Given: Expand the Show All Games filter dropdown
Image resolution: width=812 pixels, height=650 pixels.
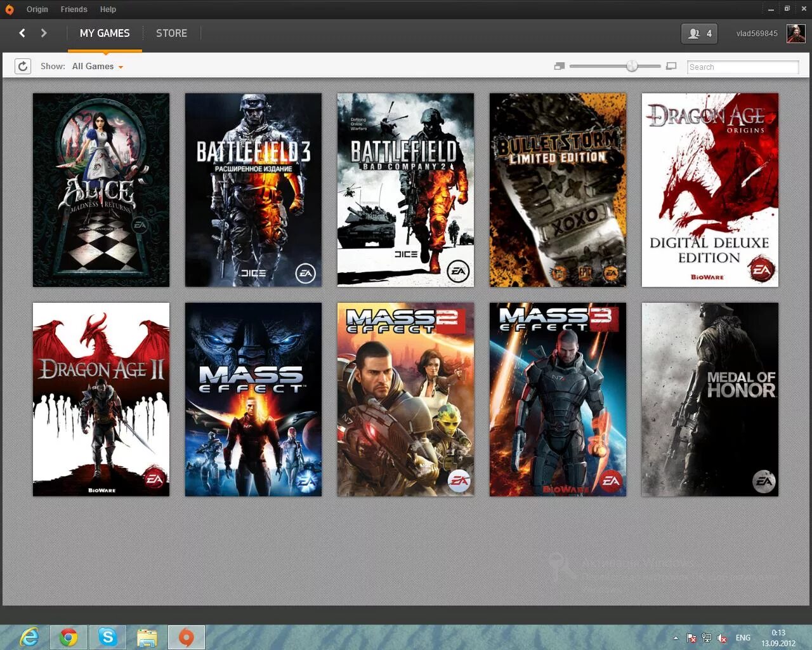Looking at the screenshot, I should [98, 66].
